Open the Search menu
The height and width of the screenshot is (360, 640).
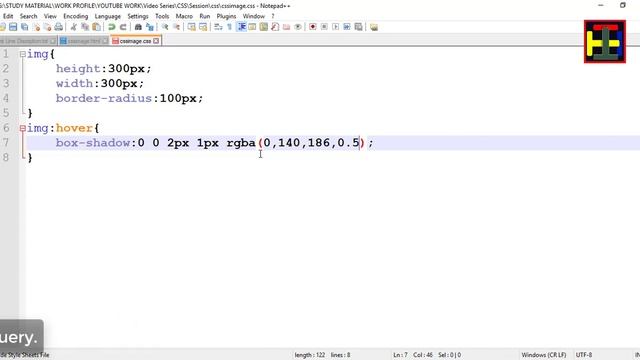29,16
